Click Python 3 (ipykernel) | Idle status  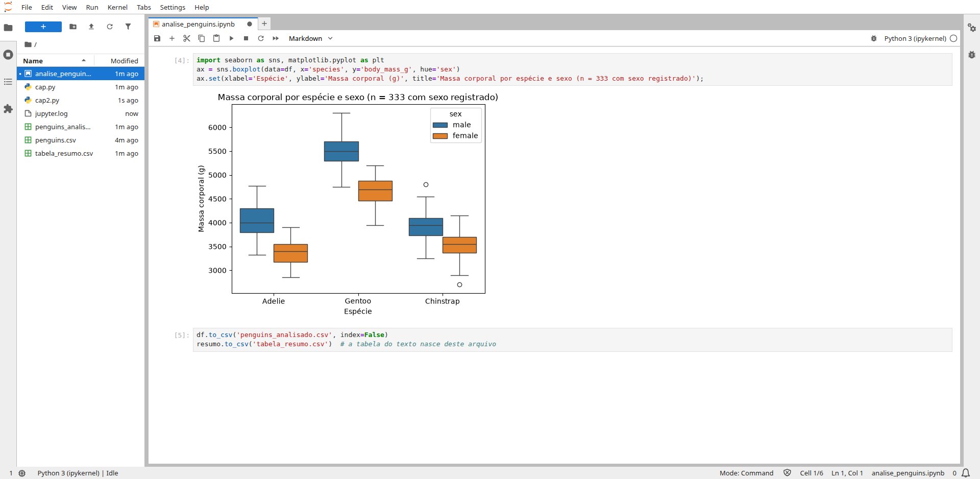click(x=78, y=473)
